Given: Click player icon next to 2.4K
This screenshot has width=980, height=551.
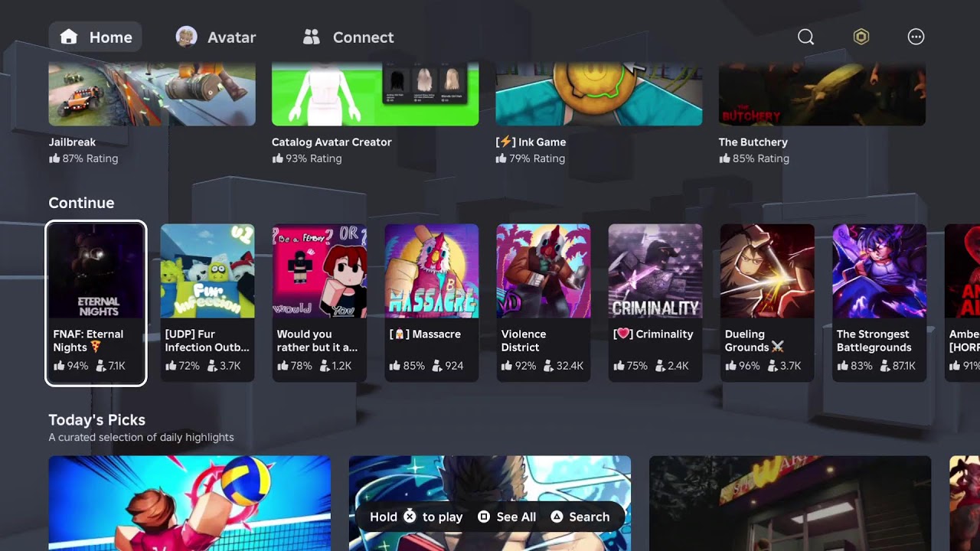Looking at the screenshot, I should point(659,366).
